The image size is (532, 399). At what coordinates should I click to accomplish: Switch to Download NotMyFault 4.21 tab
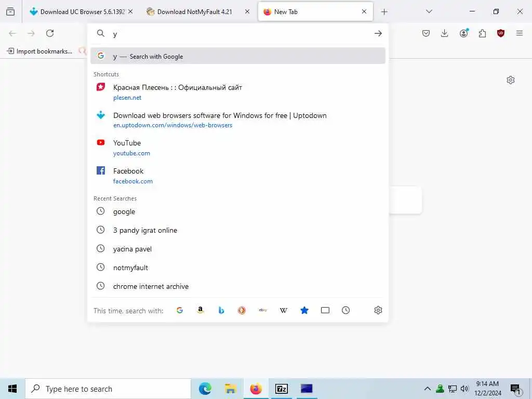pyautogui.click(x=198, y=11)
